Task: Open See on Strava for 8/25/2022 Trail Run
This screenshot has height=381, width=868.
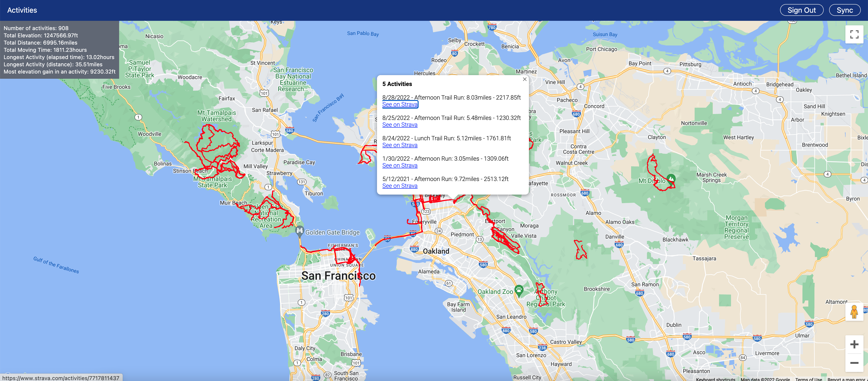Action: tap(400, 124)
